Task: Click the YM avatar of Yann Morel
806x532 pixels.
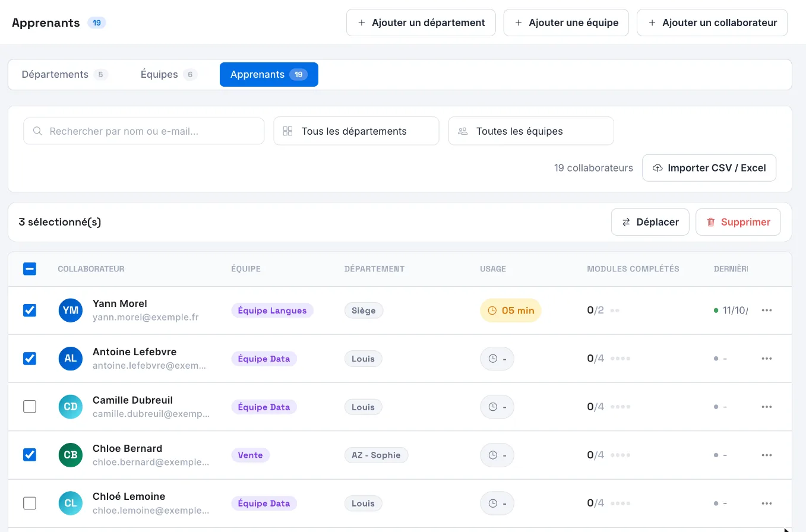Action: pos(71,311)
